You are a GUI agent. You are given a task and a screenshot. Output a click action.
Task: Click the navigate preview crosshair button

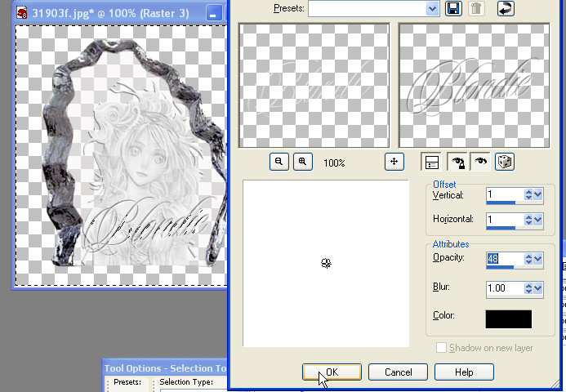pyautogui.click(x=394, y=162)
